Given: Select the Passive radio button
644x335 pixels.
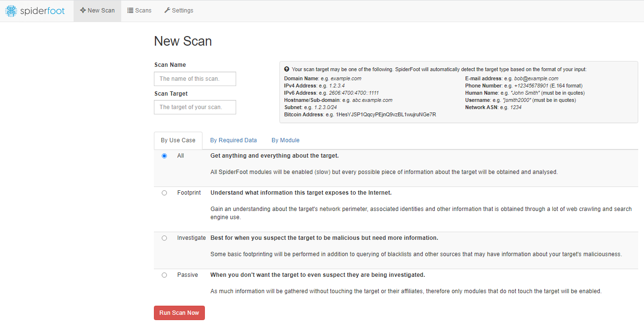Looking at the screenshot, I should 164,275.
